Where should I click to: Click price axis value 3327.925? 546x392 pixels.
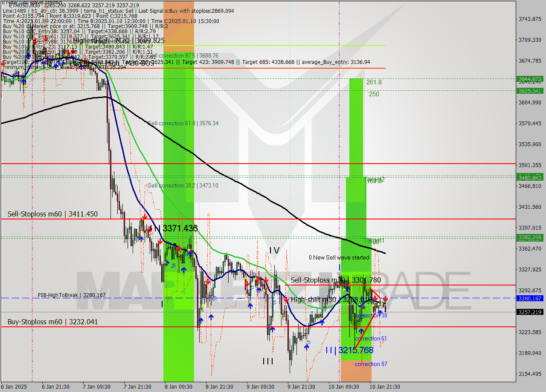[x=530, y=269]
